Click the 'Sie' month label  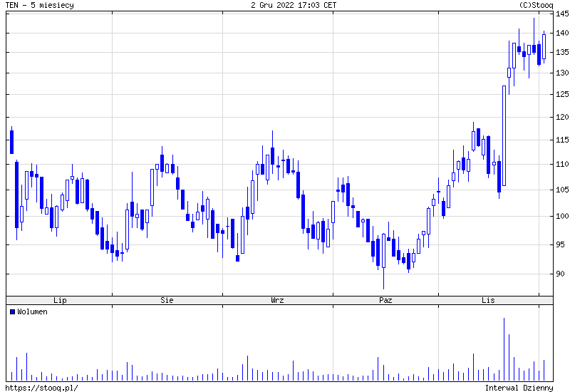(x=167, y=300)
